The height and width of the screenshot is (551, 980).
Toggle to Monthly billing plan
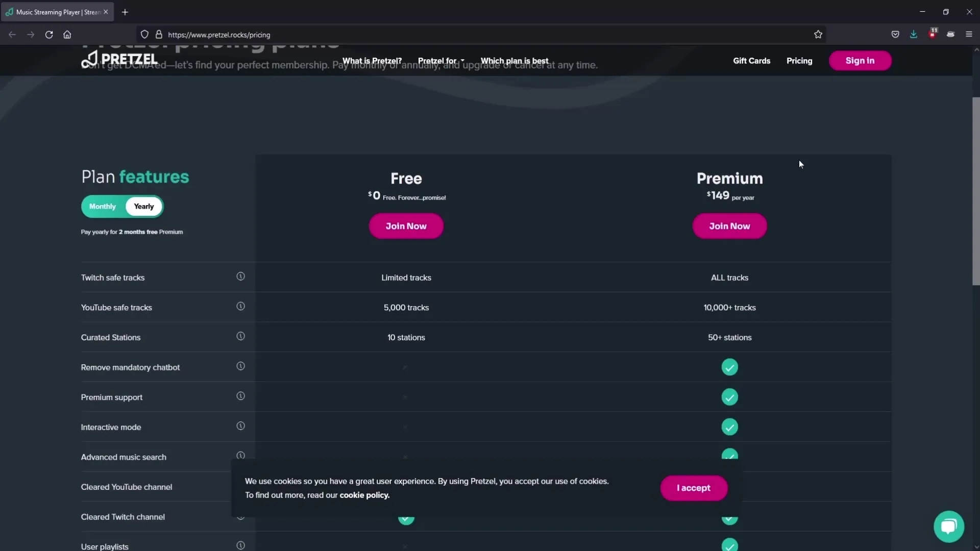tap(102, 206)
